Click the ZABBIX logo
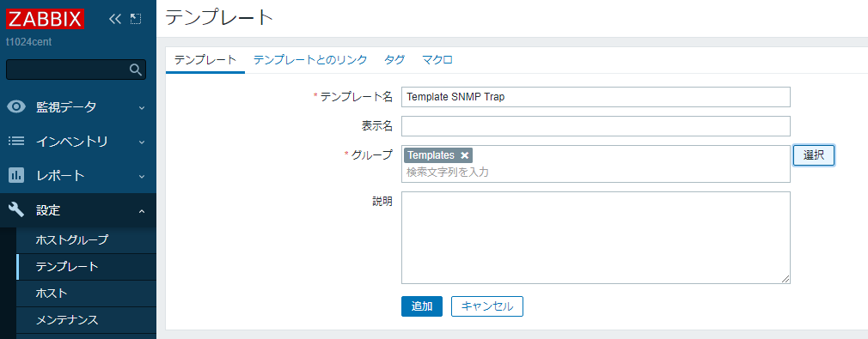Image resolution: width=868 pixels, height=339 pixels. (45, 19)
